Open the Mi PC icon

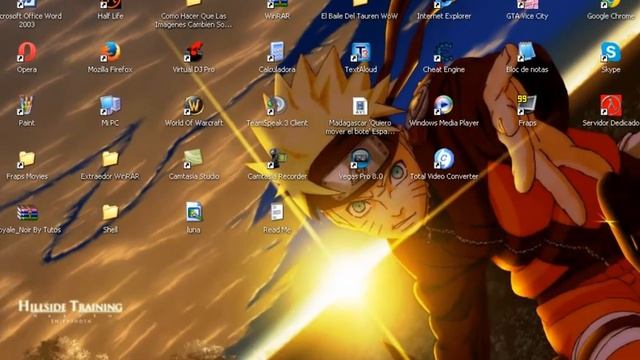point(110,105)
